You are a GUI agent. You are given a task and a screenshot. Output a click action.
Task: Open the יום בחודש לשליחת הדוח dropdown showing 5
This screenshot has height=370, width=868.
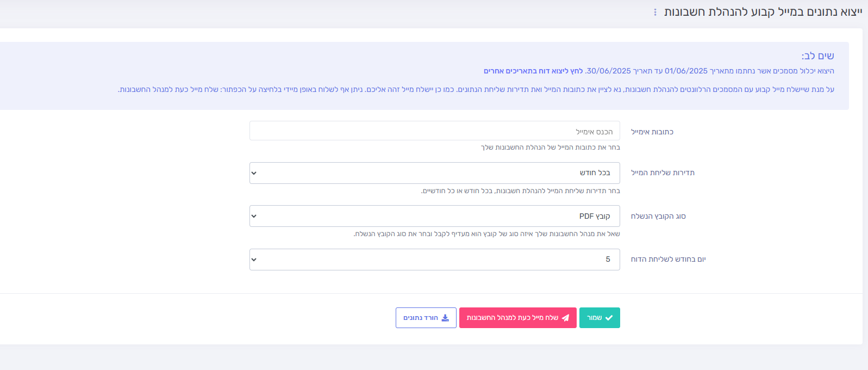pos(435,260)
